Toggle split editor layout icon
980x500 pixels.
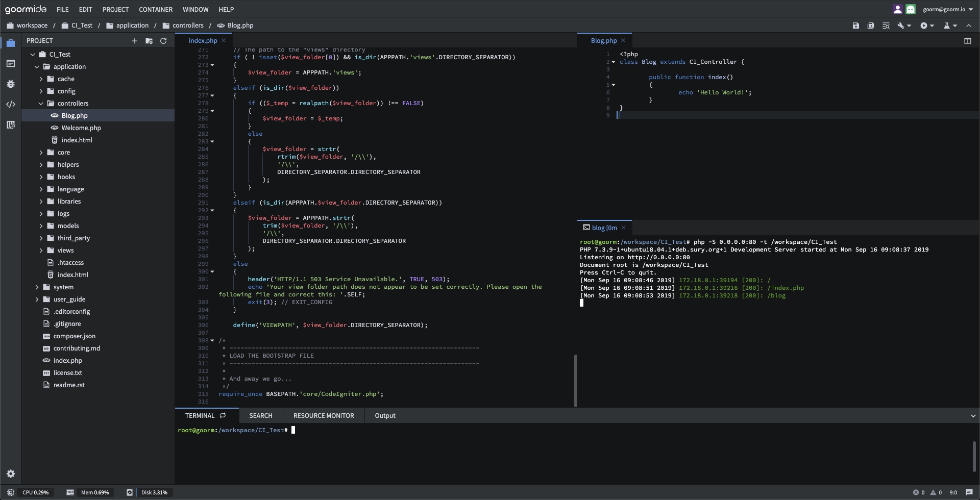pyautogui.click(x=967, y=41)
